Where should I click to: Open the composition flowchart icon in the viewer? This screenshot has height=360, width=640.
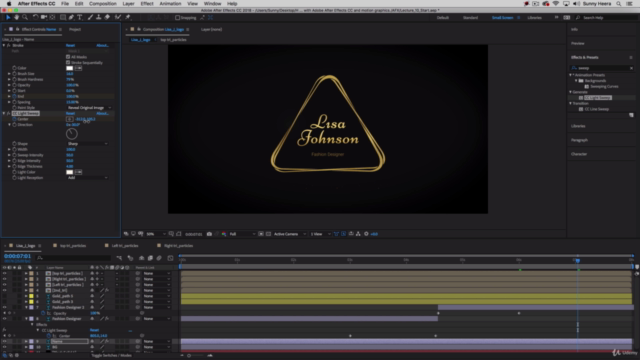click(x=358, y=234)
